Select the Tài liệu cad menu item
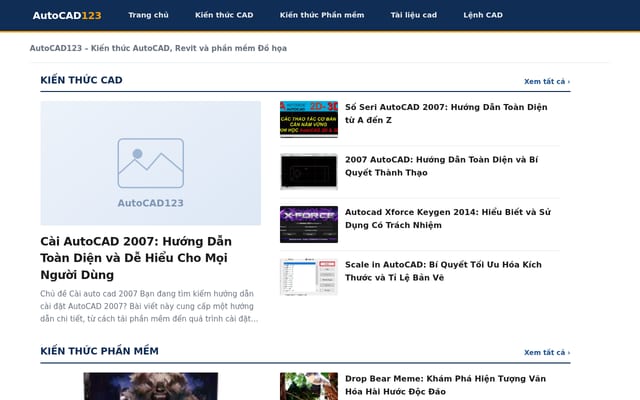The image size is (640, 400). pos(413,15)
